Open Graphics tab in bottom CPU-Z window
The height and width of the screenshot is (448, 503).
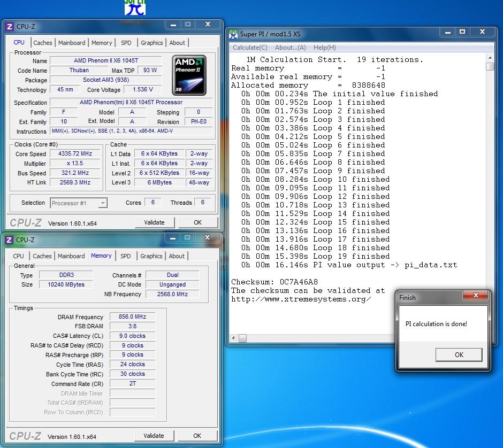click(151, 256)
